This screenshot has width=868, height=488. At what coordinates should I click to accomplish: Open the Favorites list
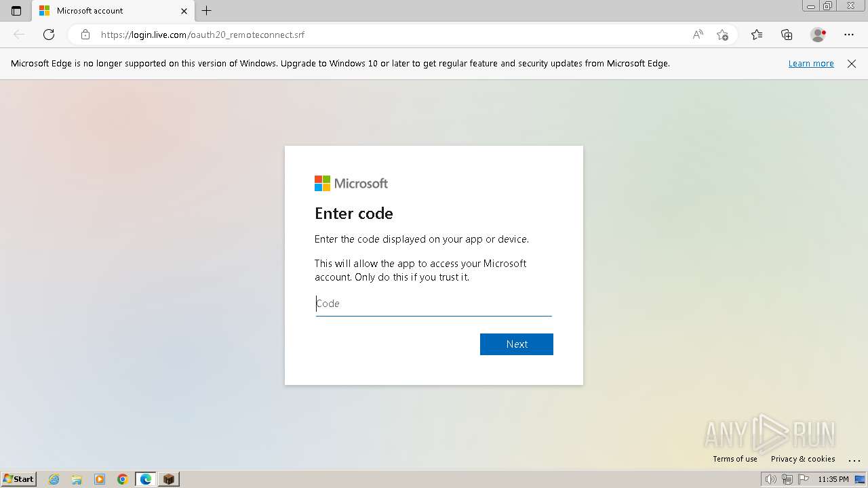coord(757,35)
